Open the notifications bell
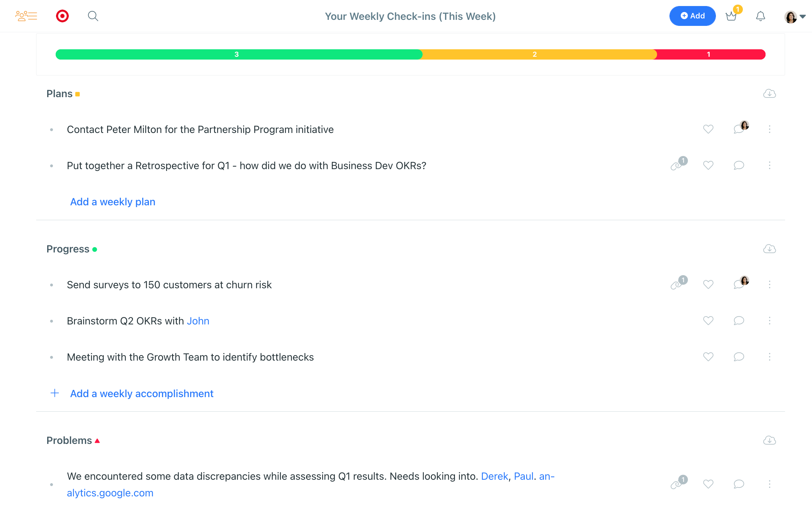The width and height of the screenshot is (812, 512). coord(760,16)
